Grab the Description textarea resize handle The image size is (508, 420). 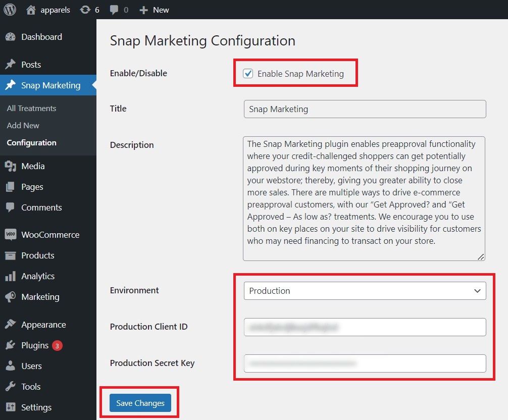(x=481, y=257)
